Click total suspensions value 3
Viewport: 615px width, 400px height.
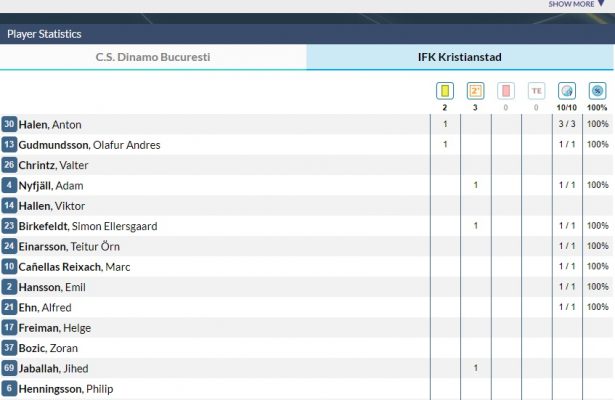pyautogui.click(x=475, y=107)
